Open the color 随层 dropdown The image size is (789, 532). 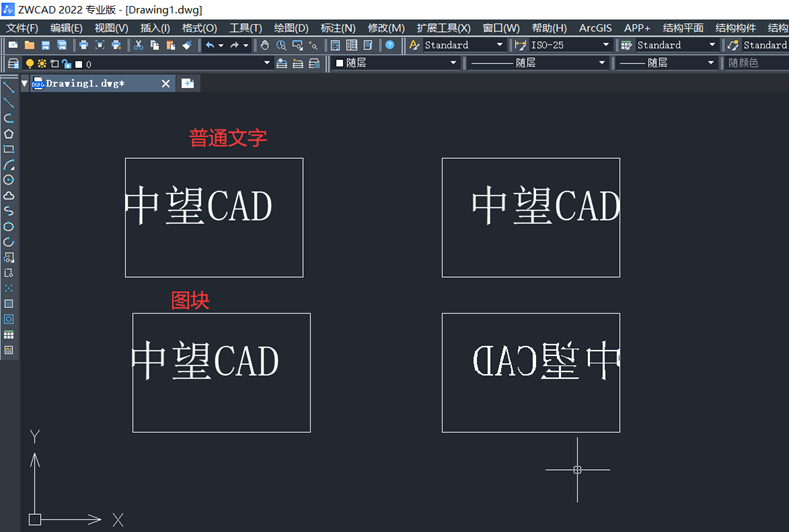[453, 63]
